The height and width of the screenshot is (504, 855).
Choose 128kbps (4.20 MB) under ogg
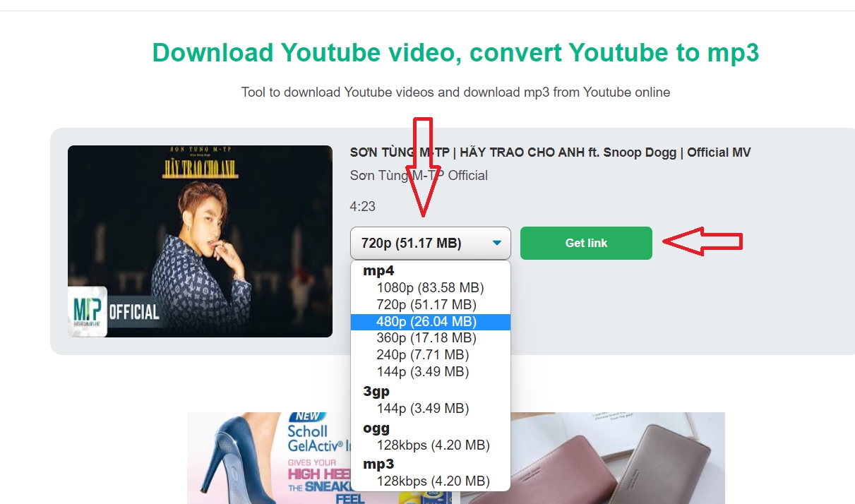click(x=433, y=445)
